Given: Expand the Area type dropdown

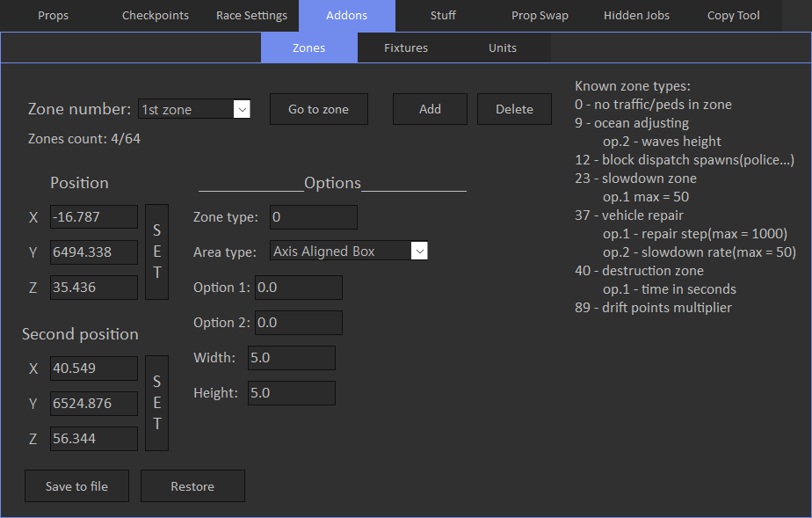Looking at the screenshot, I should pos(349,252).
